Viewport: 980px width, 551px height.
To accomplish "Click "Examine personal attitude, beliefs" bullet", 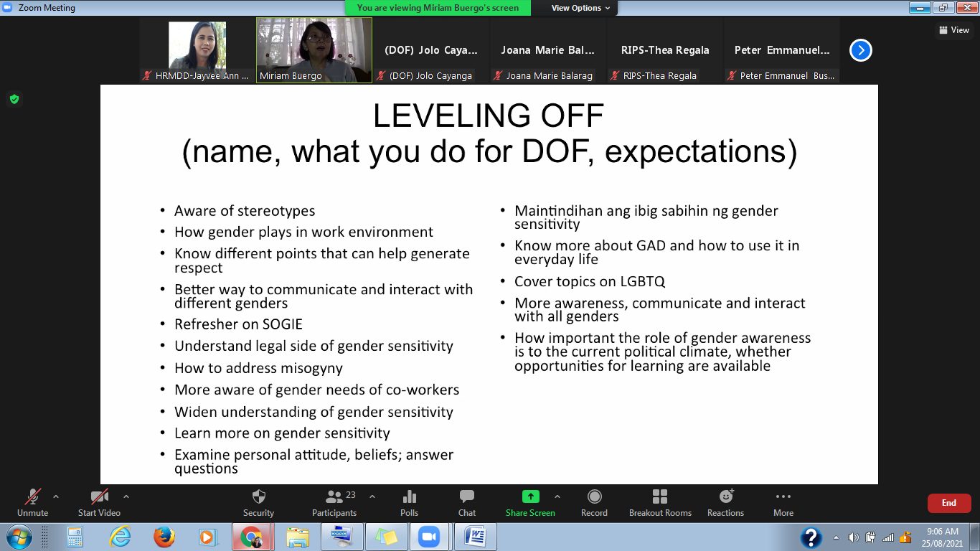I will coord(314,461).
